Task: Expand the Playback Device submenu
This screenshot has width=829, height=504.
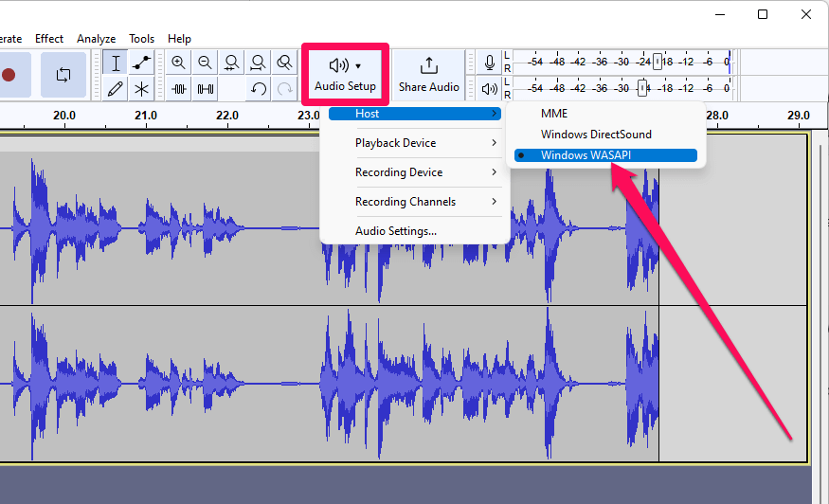Action: tap(415, 143)
